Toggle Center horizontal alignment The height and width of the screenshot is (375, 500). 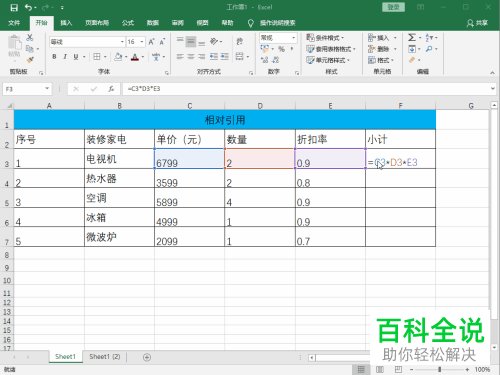191,56
